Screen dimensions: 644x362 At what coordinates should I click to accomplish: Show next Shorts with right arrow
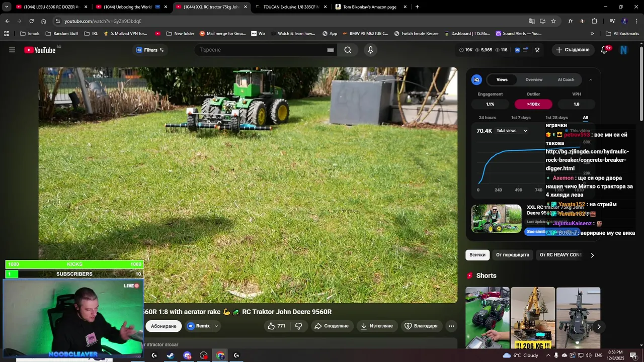599,327
